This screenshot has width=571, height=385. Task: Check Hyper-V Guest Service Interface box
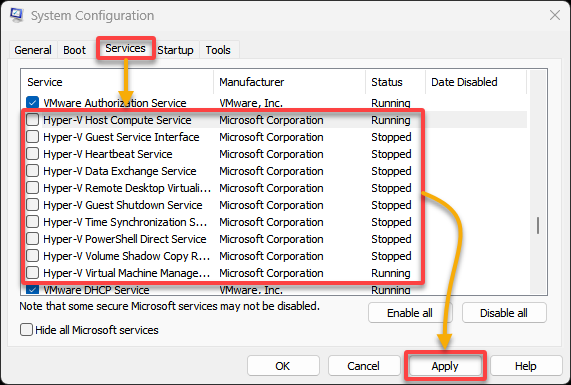coord(32,137)
